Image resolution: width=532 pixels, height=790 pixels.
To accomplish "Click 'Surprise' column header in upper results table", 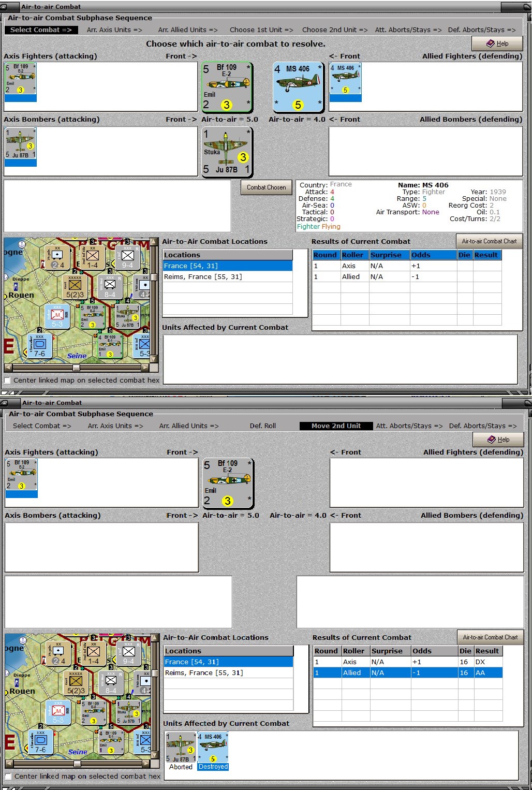I will 389,255.
